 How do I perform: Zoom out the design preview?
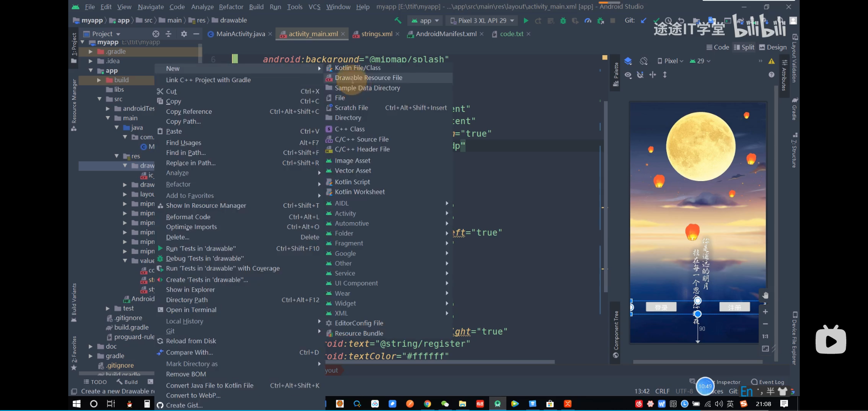click(765, 324)
